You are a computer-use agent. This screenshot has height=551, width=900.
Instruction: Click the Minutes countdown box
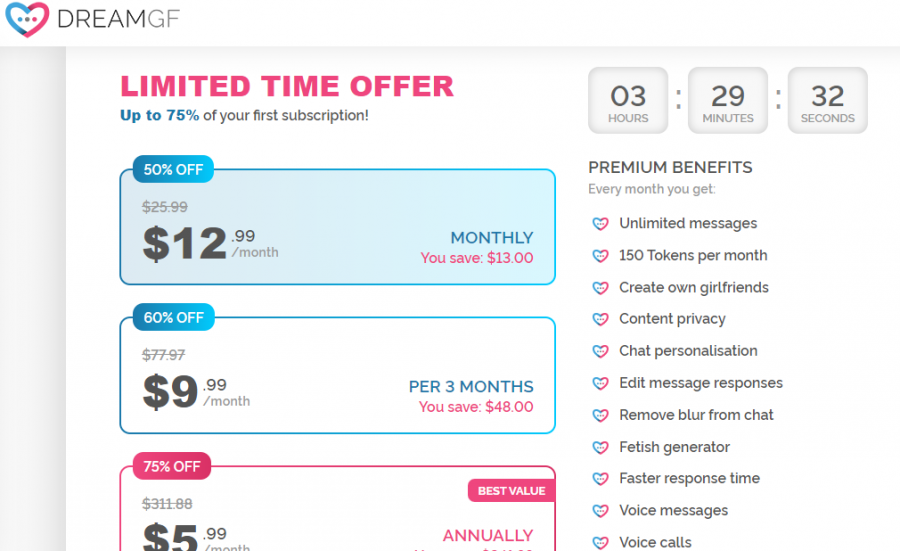(728, 100)
